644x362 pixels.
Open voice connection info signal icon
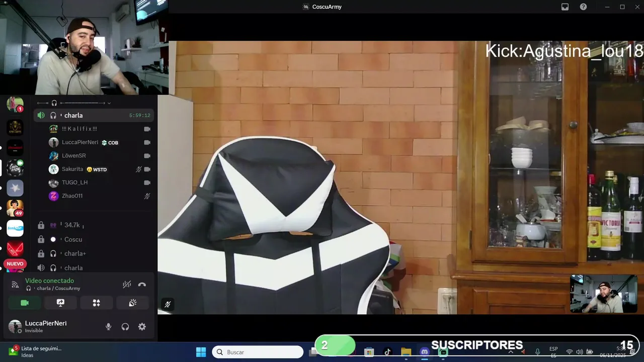15,285
